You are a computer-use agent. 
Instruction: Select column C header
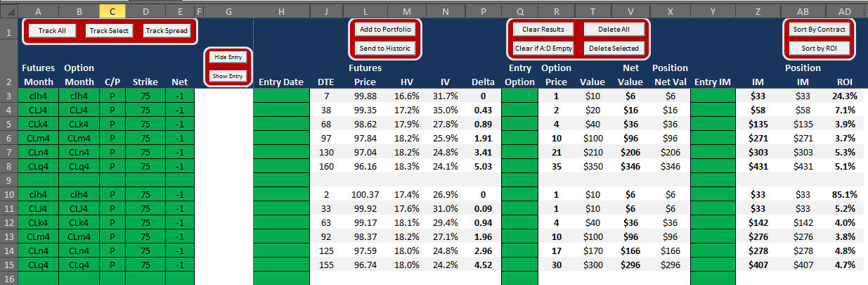point(112,11)
